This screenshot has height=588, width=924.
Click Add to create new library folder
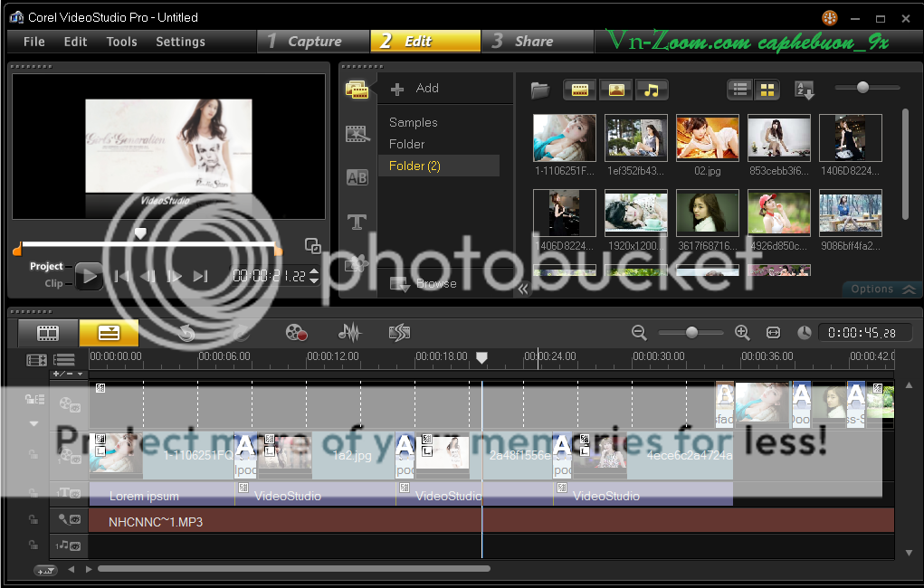[x=414, y=89]
